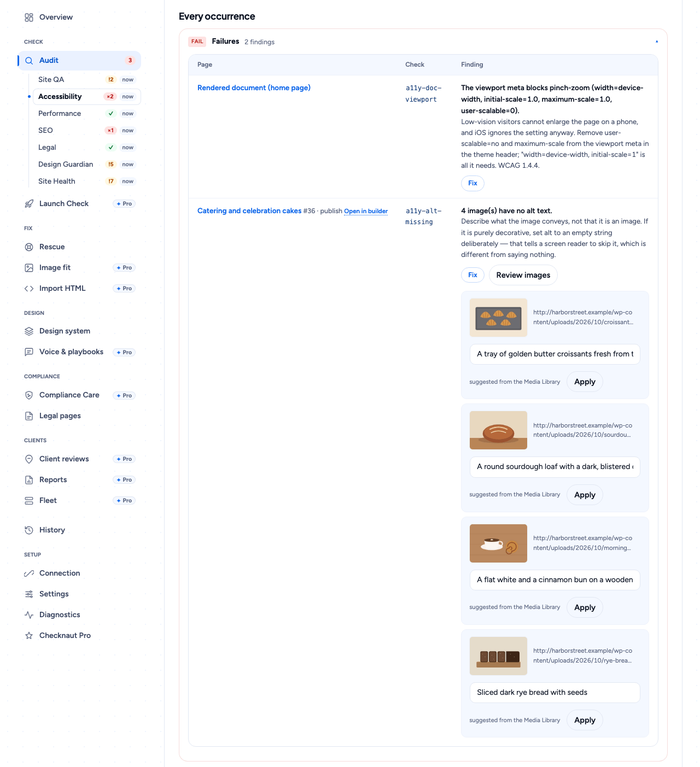Click the Import HTML code brackets icon
Image resolution: width=700 pixels, height=767 pixels.
tap(29, 289)
